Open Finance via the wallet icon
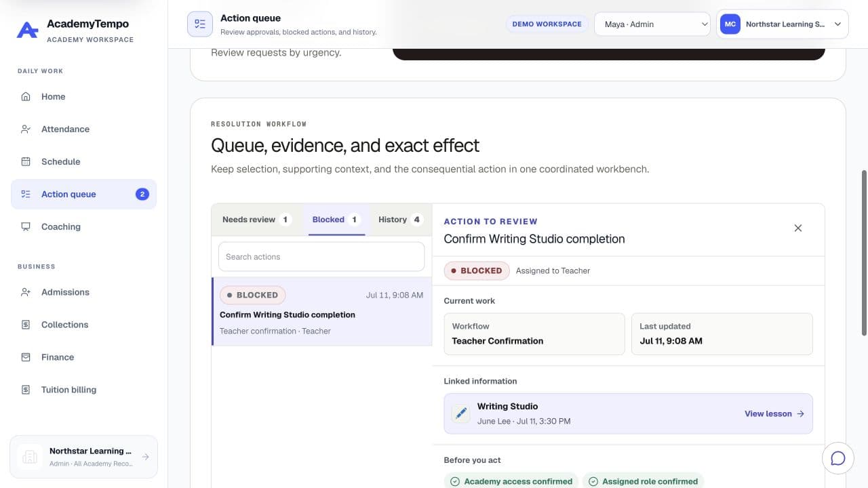 26,357
